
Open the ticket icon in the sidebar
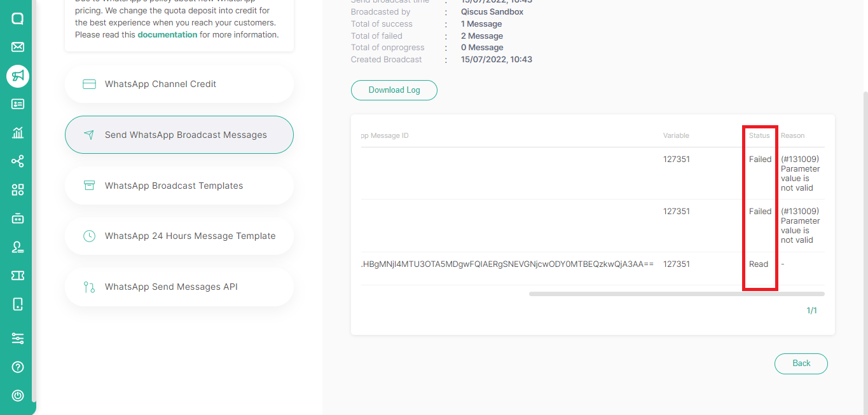pyautogui.click(x=17, y=275)
